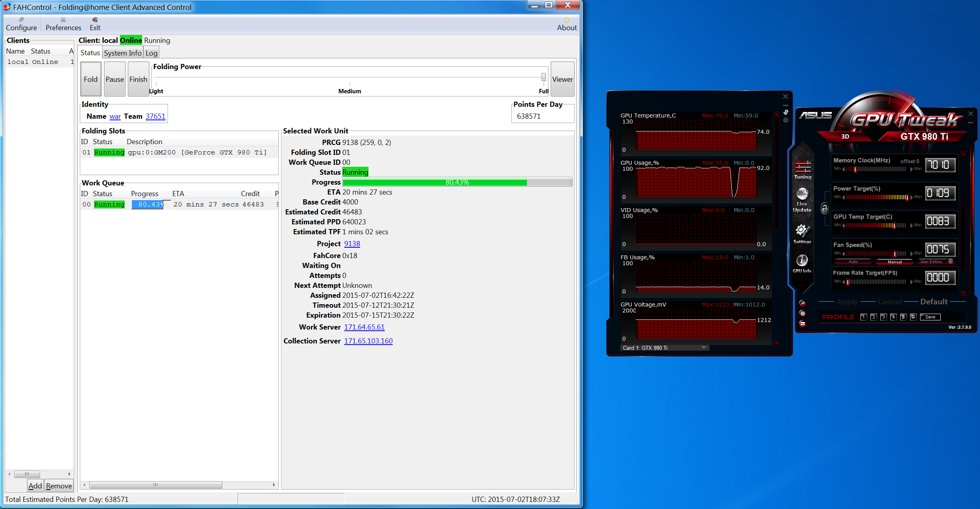Click the fan User Define gear icon

point(951,261)
